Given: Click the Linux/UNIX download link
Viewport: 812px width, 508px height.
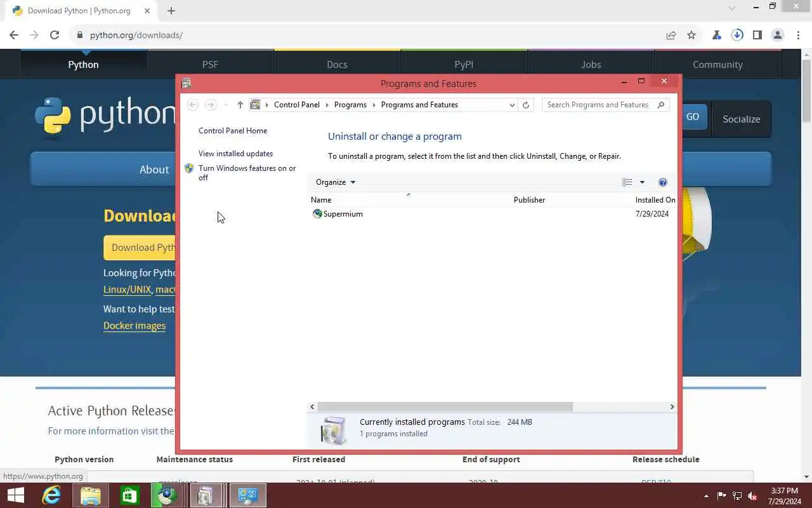Looking at the screenshot, I should (x=127, y=289).
